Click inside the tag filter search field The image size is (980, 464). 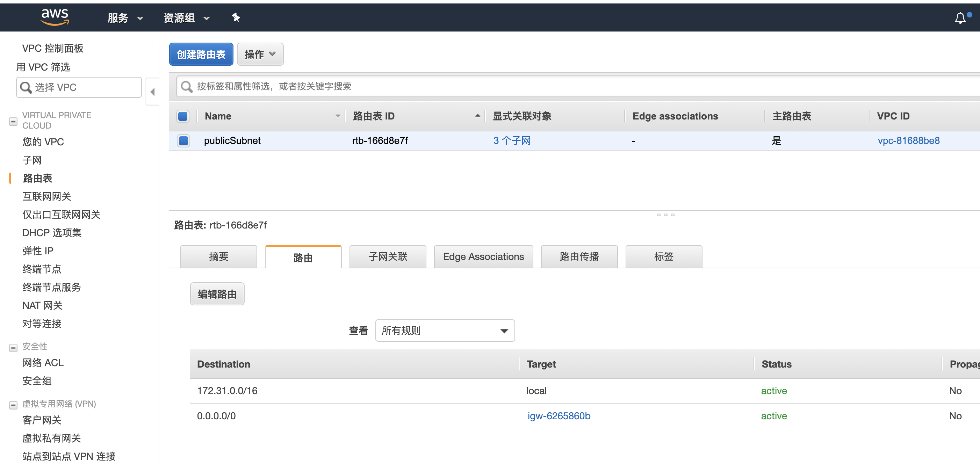pos(343,86)
